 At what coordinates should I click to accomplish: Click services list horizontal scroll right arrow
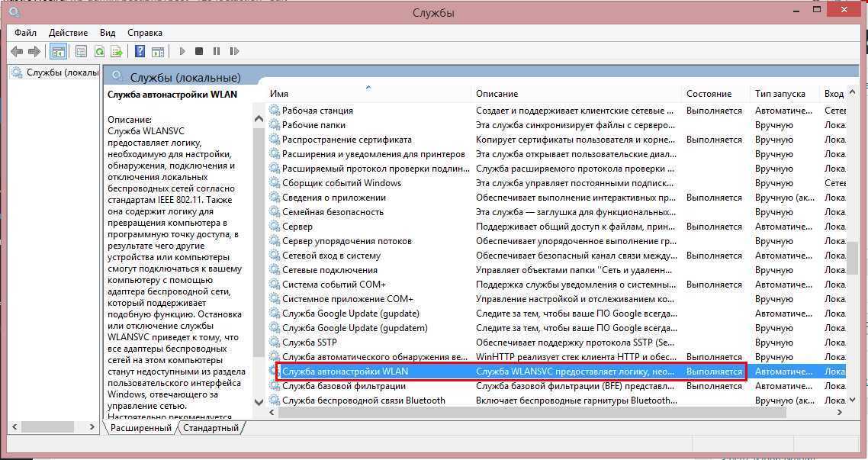tap(840, 413)
